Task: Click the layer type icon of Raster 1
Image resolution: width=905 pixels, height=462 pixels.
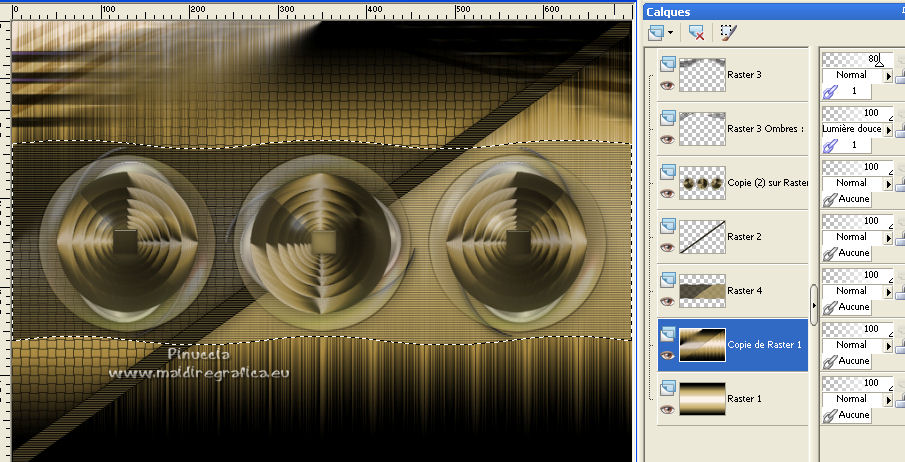Action: click(668, 387)
